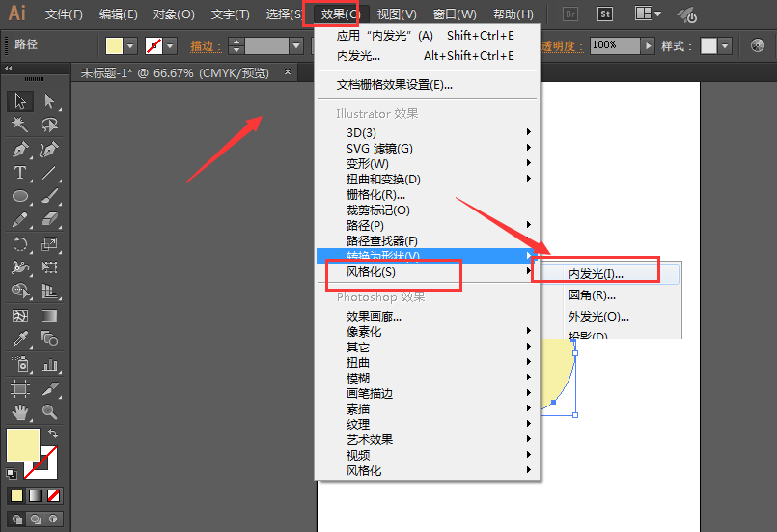
Task: Select the Blend tool
Action: 49,339
